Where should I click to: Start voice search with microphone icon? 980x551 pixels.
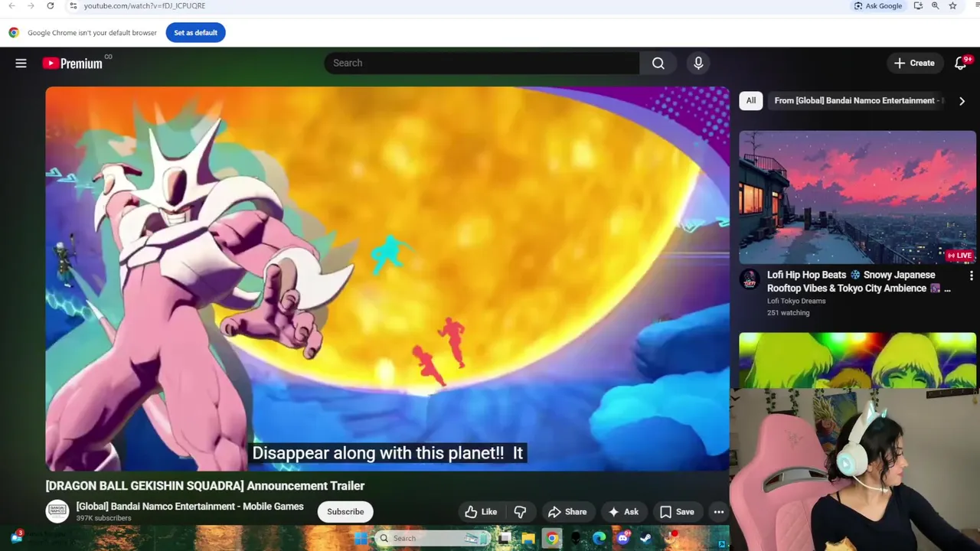click(x=698, y=64)
